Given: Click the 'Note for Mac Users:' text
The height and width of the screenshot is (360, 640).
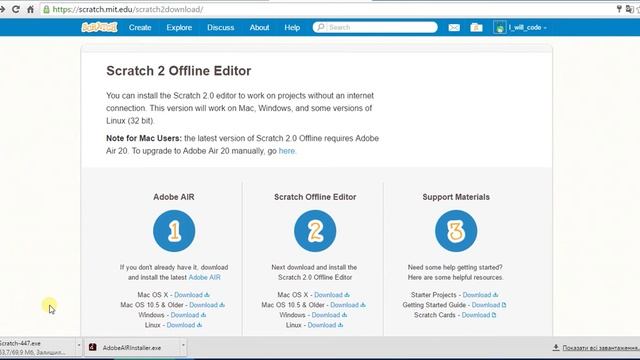Looking at the screenshot, I should [144, 138].
